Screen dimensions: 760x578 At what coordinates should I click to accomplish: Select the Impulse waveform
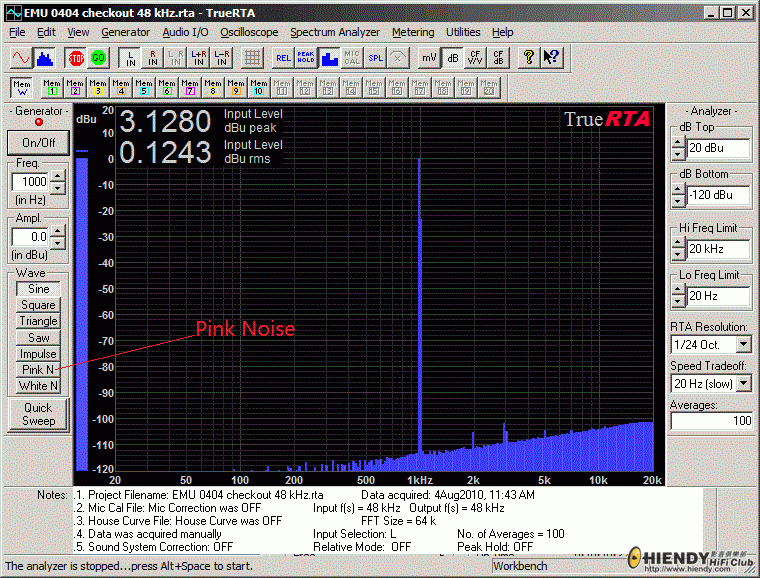pos(38,354)
